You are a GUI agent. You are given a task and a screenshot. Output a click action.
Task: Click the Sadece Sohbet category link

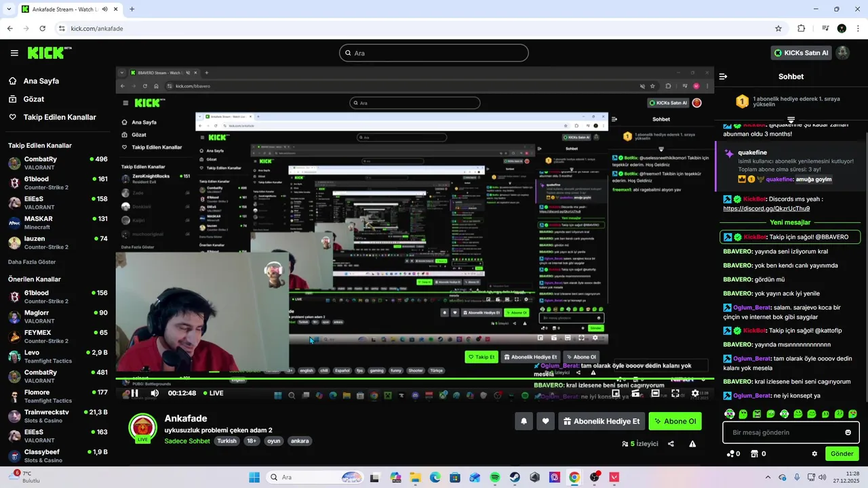(187, 441)
